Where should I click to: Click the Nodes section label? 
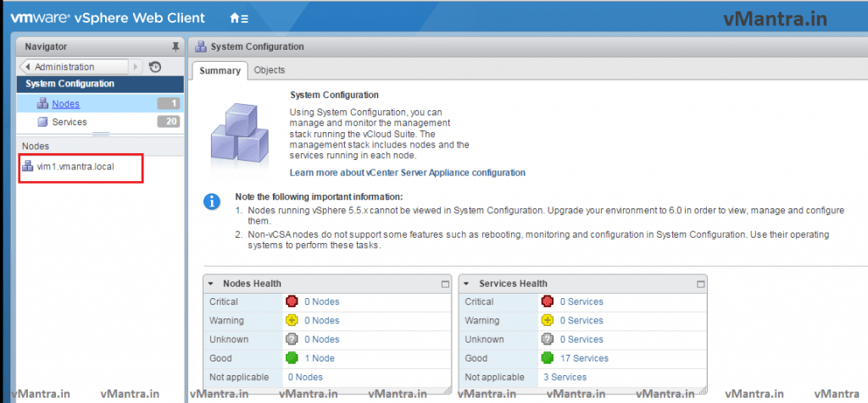click(x=36, y=146)
